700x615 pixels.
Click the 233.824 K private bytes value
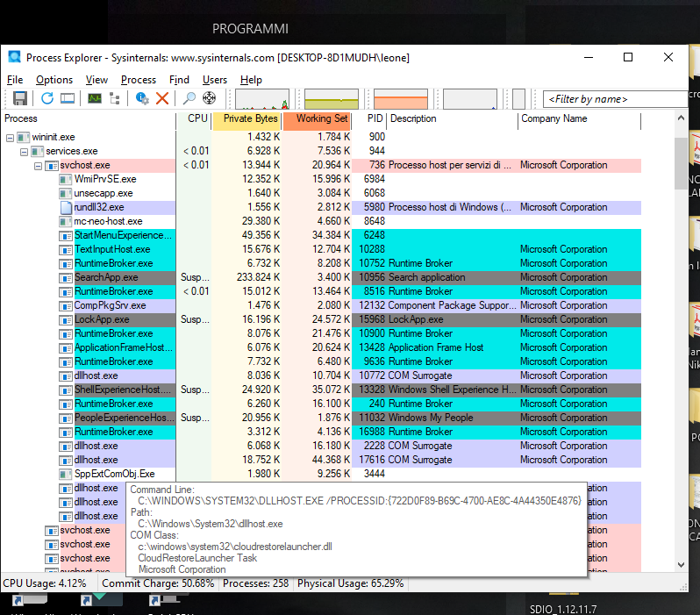click(x=258, y=277)
